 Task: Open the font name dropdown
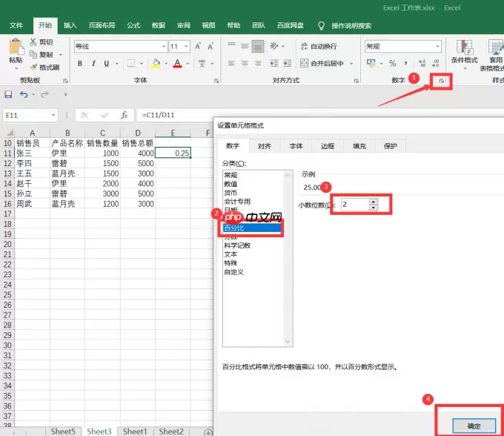point(164,47)
